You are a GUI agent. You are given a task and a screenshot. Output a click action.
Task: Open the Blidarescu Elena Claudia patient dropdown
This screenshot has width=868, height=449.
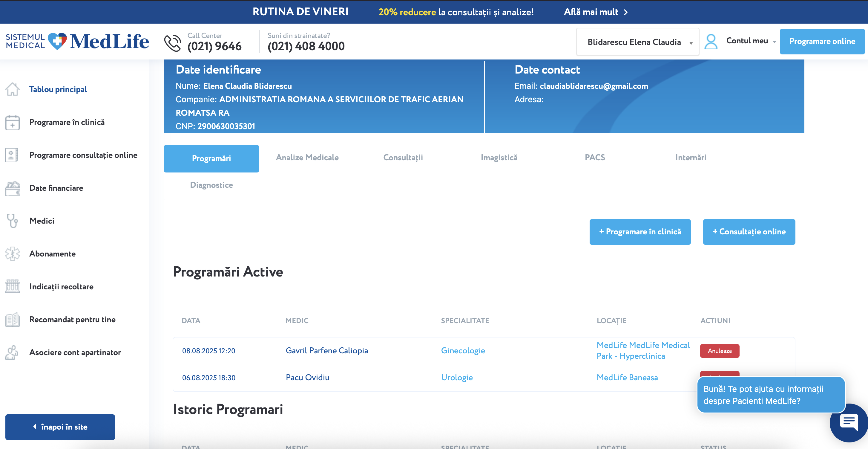(x=637, y=42)
